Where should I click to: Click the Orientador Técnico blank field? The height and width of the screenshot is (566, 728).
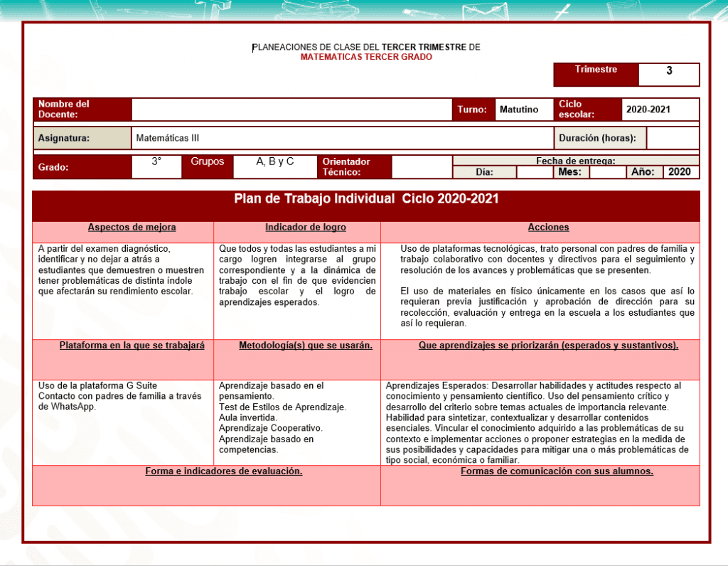point(422,166)
